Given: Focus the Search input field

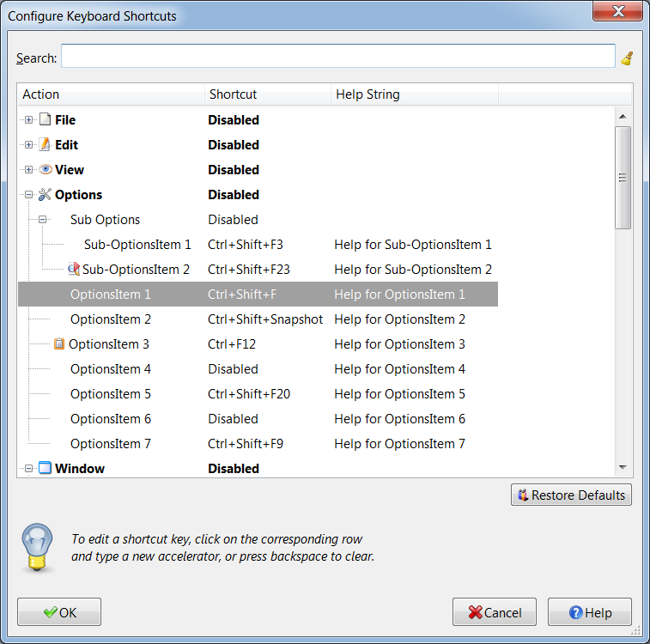Looking at the screenshot, I should point(337,57).
